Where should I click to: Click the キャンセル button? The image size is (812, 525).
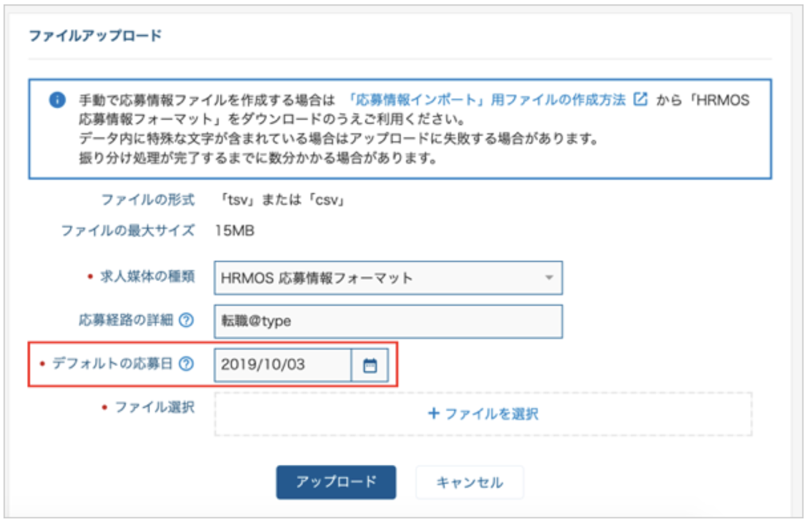tap(470, 482)
